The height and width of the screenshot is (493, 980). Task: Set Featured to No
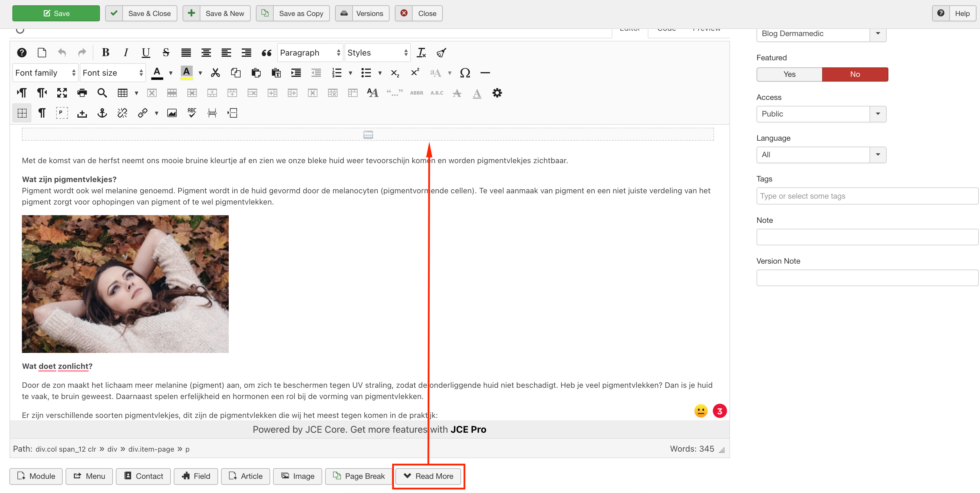point(854,74)
